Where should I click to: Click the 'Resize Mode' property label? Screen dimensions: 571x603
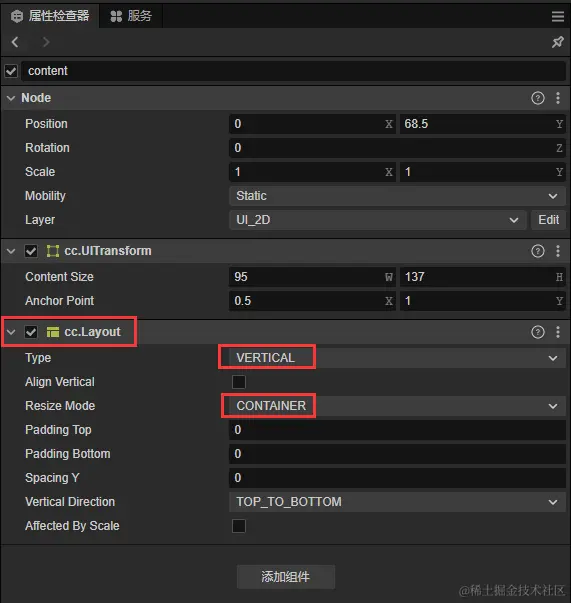(60, 406)
